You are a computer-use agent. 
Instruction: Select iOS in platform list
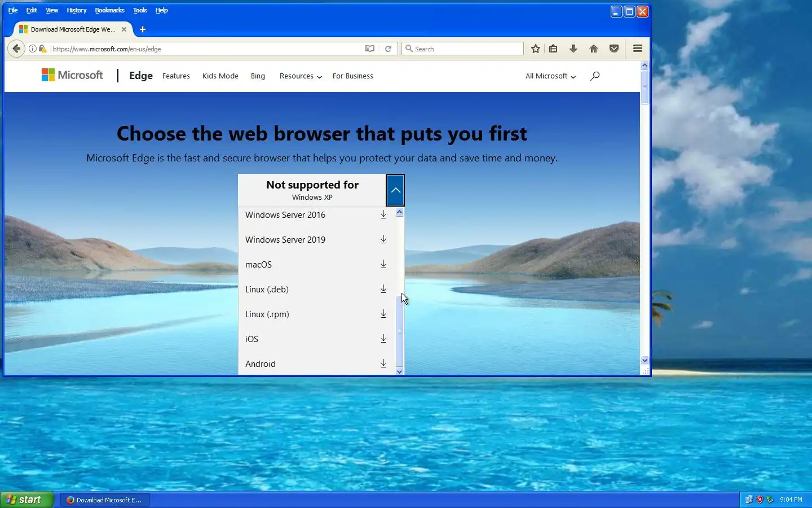pos(251,339)
